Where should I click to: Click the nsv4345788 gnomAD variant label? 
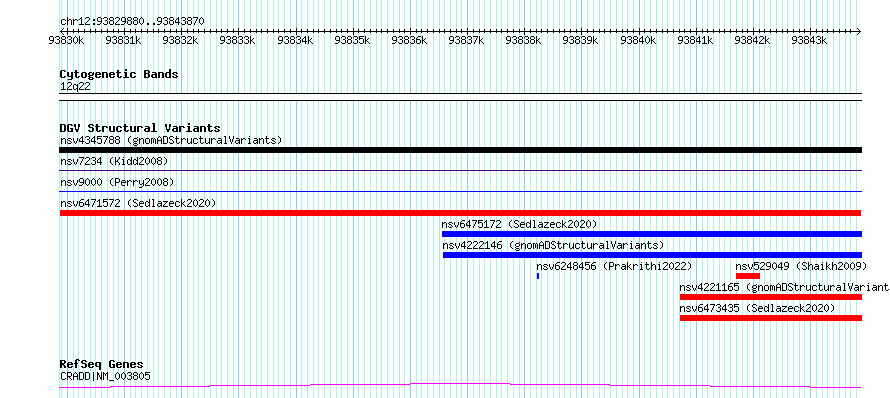[171, 140]
